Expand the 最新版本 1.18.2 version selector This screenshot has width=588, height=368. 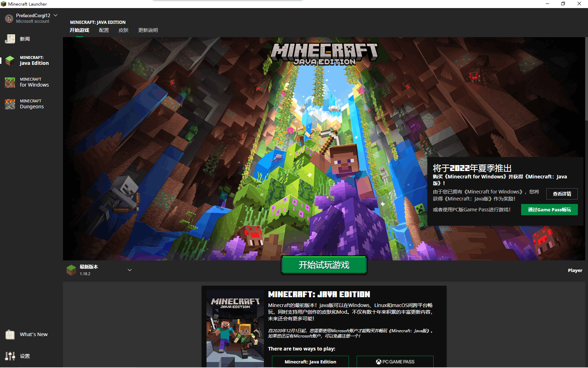(99, 270)
